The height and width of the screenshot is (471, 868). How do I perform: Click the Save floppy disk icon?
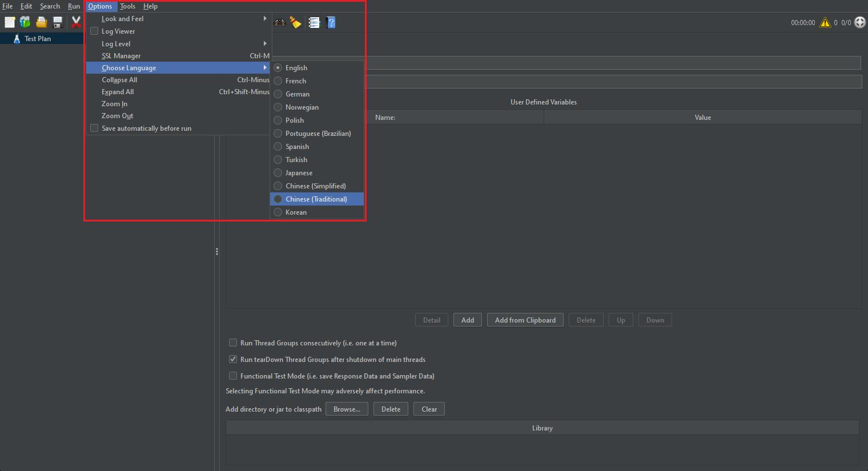point(58,22)
